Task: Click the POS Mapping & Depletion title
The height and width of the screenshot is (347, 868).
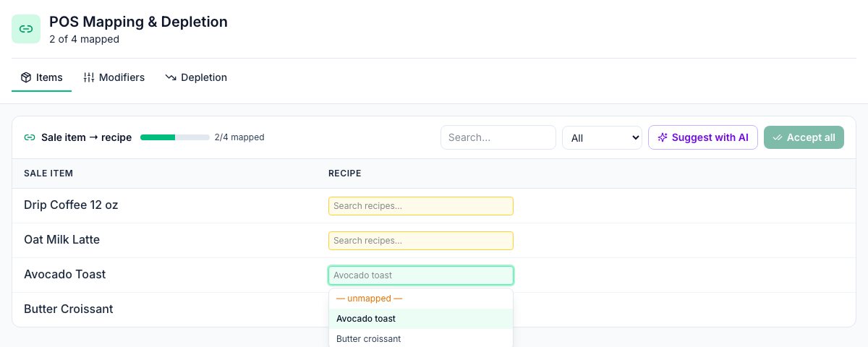Action: [138, 22]
